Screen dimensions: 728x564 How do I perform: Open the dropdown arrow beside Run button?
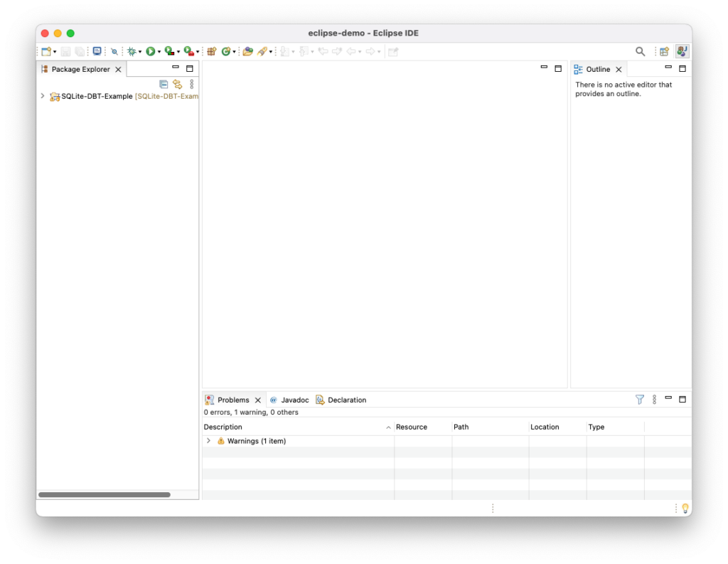(x=159, y=52)
